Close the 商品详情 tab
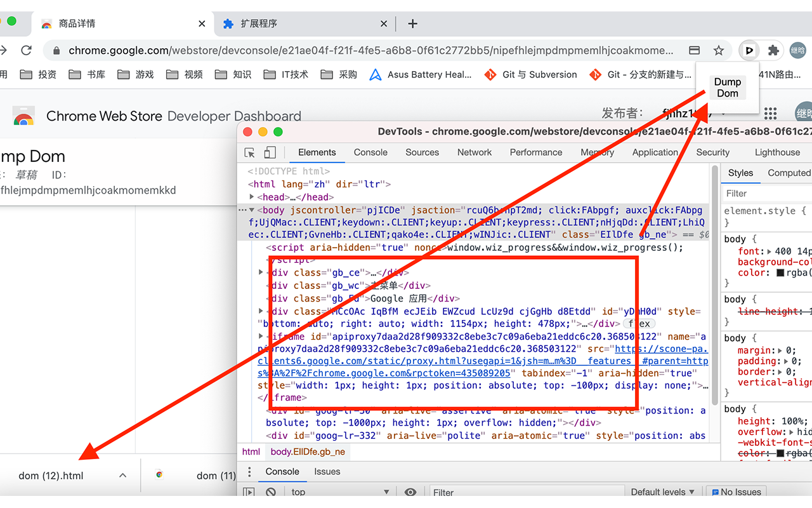Viewport: 812px width, 508px height. click(202, 23)
